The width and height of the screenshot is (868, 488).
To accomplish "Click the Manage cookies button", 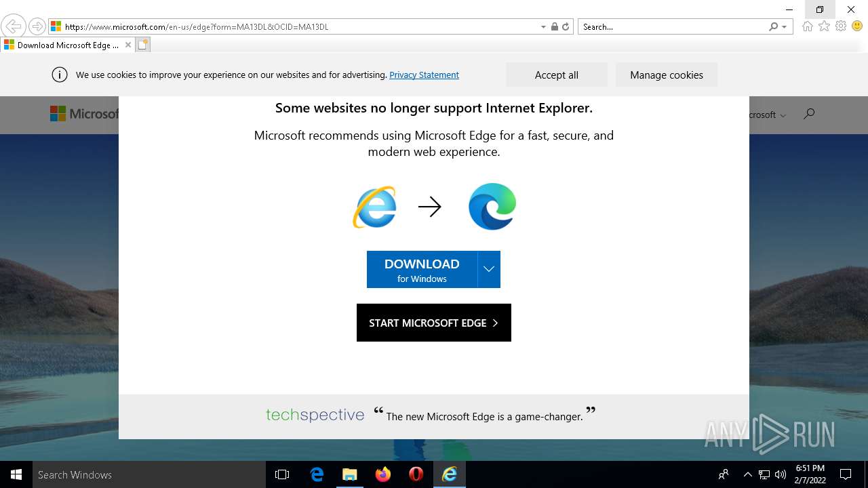I will pos(667,75).
